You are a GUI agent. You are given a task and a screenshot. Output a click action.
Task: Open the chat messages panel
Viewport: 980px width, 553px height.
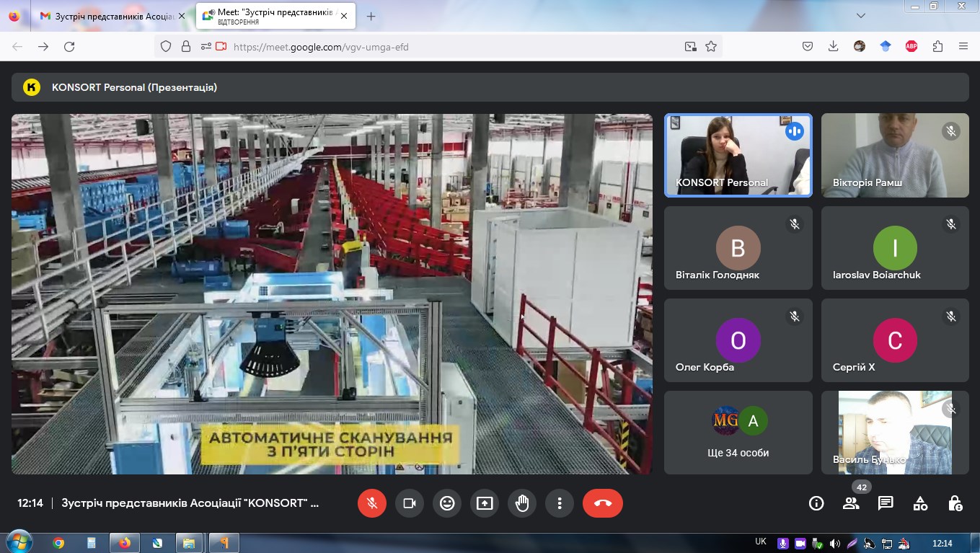[x=886, y=503]
